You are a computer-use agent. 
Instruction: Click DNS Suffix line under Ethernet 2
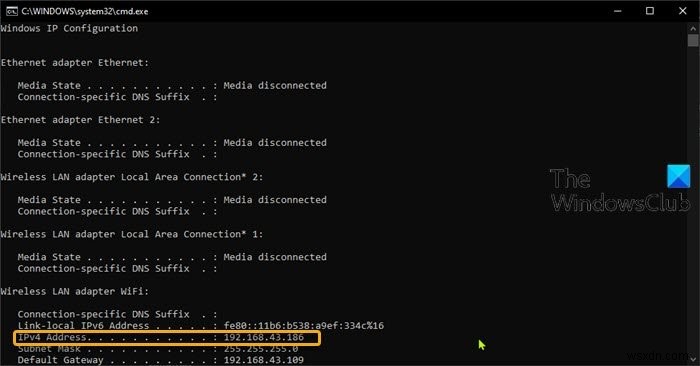117,154
